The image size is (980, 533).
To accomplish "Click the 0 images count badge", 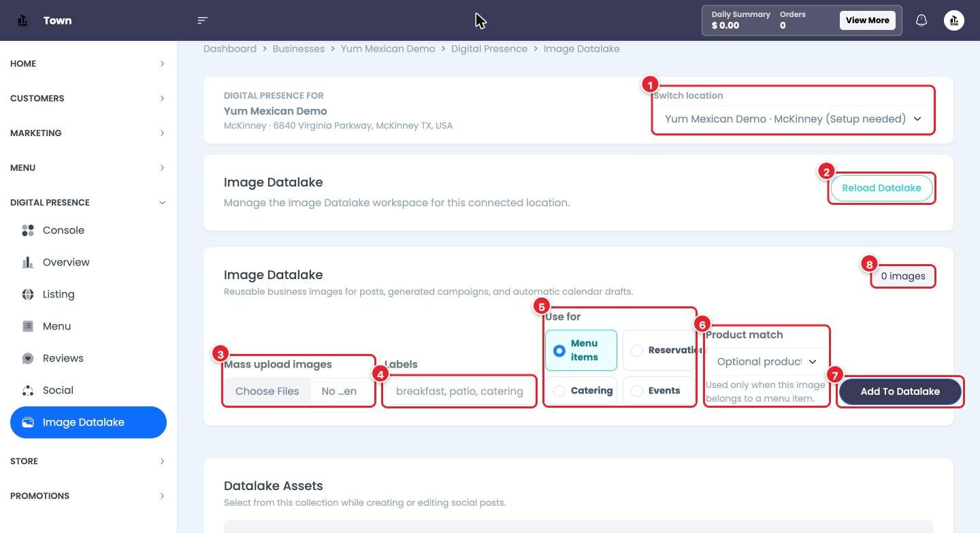I will tap(903, 276).
